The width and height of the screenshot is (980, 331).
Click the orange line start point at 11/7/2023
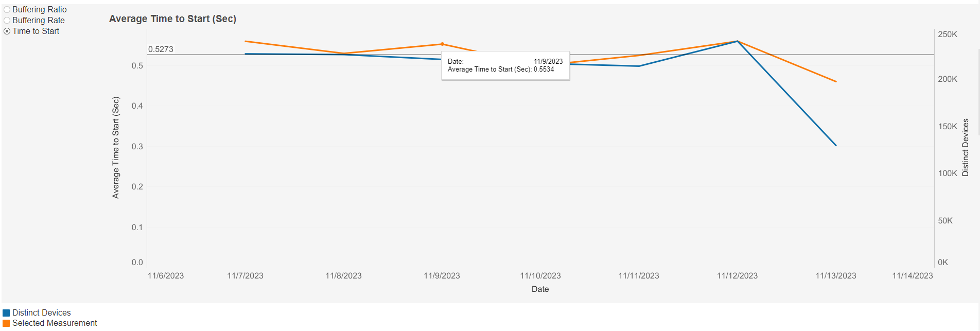click(x=246, y=41)
